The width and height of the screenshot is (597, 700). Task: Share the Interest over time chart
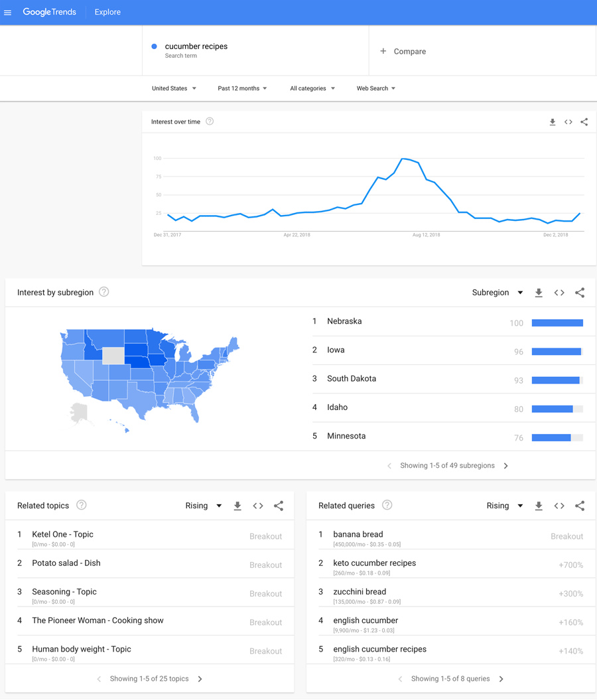pos(584,122)
